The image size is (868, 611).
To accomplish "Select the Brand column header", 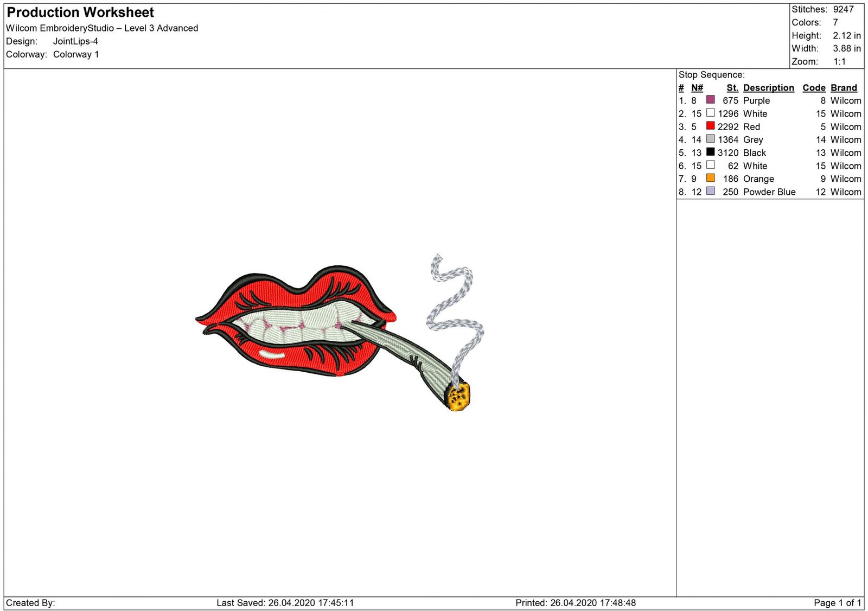I will [844, 87].
